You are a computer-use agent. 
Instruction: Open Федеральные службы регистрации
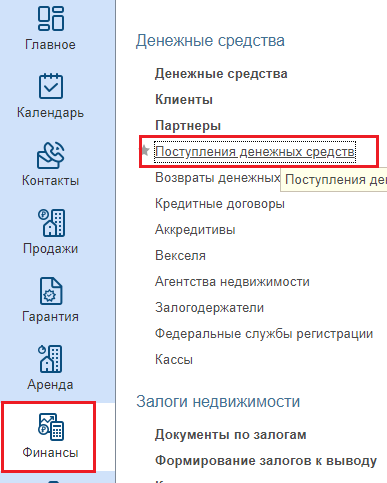(x=264, y=334)
